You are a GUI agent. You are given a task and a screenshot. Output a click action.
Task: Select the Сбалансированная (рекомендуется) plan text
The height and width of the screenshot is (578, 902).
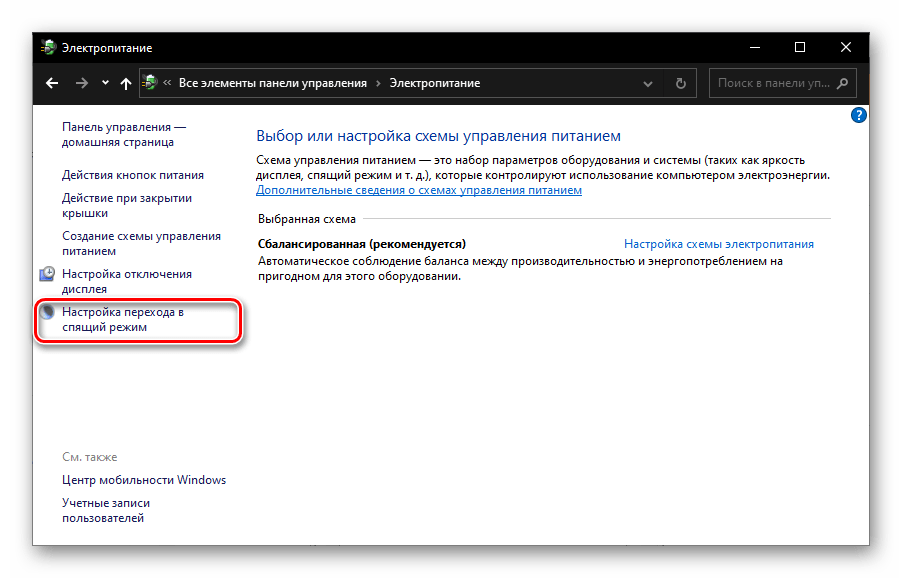pyautogui.click(x=362, y=244)
